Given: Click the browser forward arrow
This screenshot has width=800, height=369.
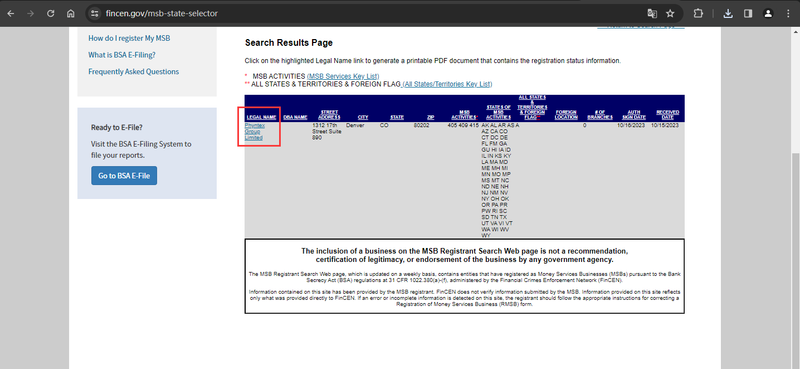Looking at the screenshot, I should [x=31, y=14].
